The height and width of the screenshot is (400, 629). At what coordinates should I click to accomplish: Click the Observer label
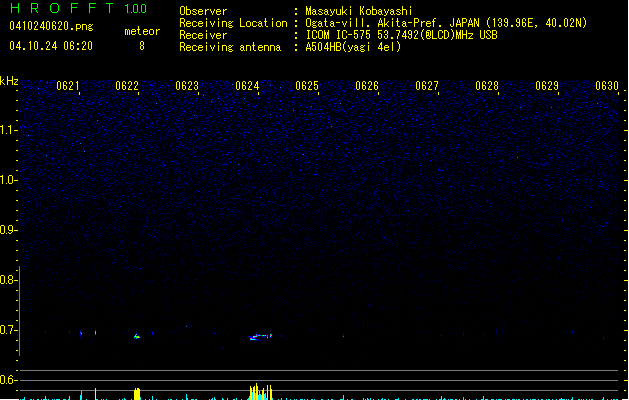pyautogui.click(x=203, y=11)
